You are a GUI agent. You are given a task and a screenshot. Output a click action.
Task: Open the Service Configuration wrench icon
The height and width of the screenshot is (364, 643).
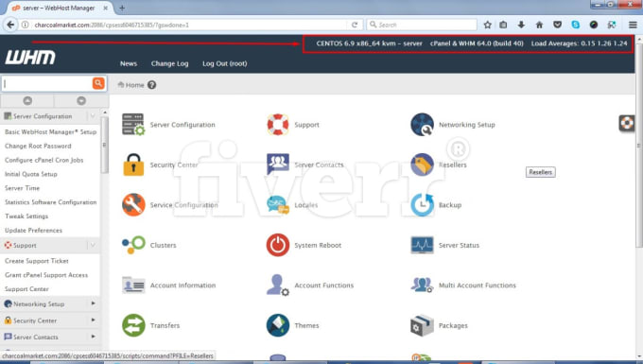(x=133, y=204)
